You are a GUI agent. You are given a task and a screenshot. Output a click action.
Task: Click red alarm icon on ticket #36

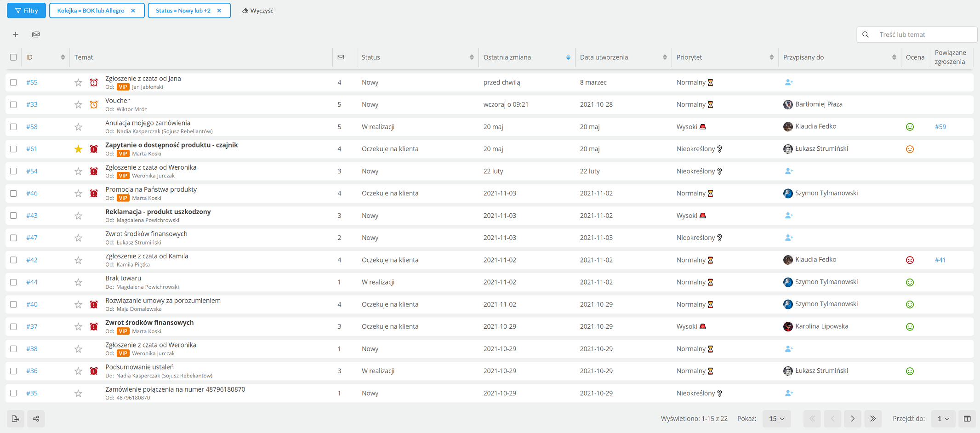pos(94,371)
